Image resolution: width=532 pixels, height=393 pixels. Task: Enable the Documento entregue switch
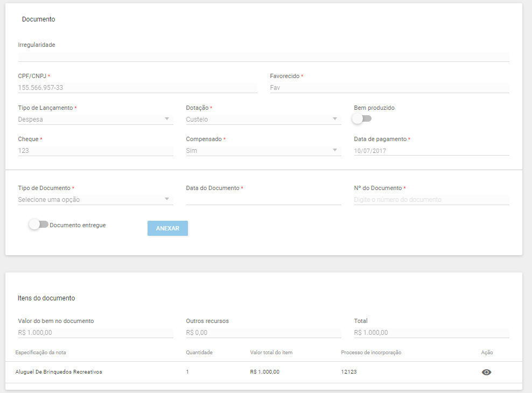[x=38, y=224]
